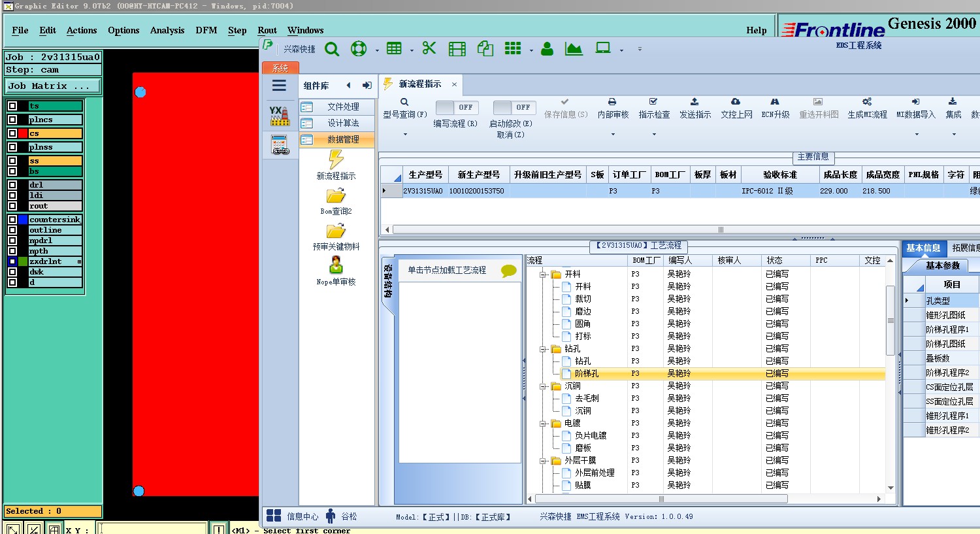Collapse the 沉铜 tree folder

point(543,386)
